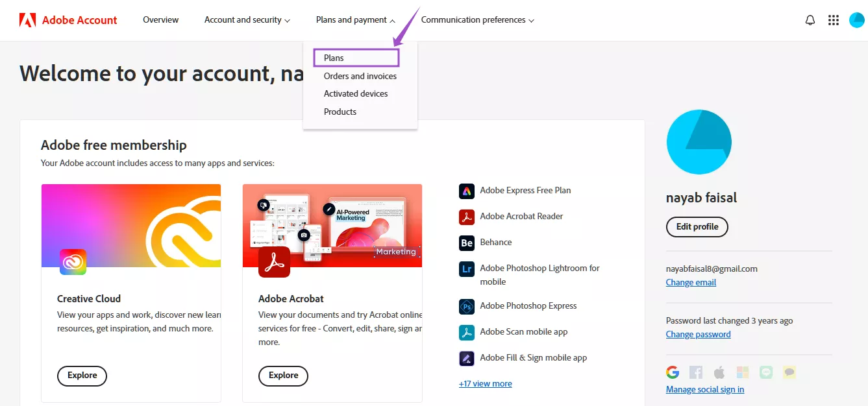Collapse the Plans and payment dropdown
This screenshot has width=868, height=406.
(355, 19)
